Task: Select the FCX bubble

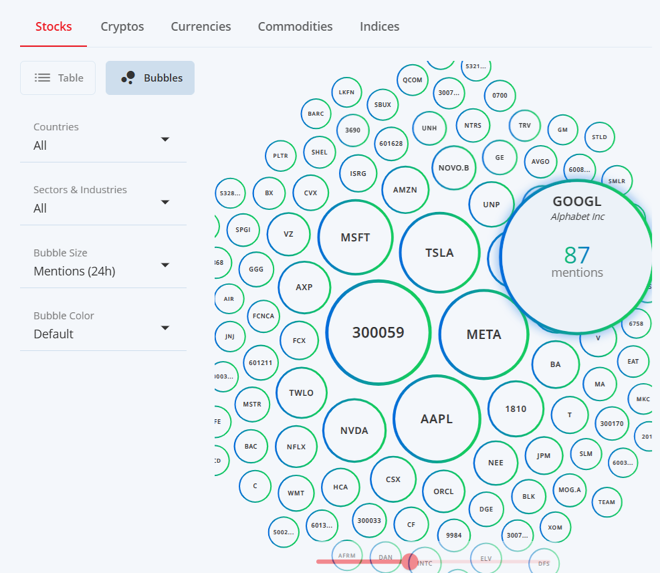Action: coord(299,340)
